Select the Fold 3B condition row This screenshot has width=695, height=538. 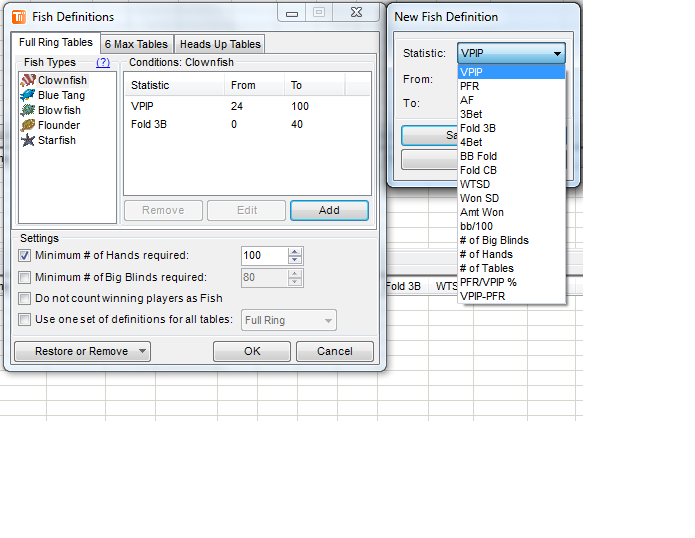247,125
